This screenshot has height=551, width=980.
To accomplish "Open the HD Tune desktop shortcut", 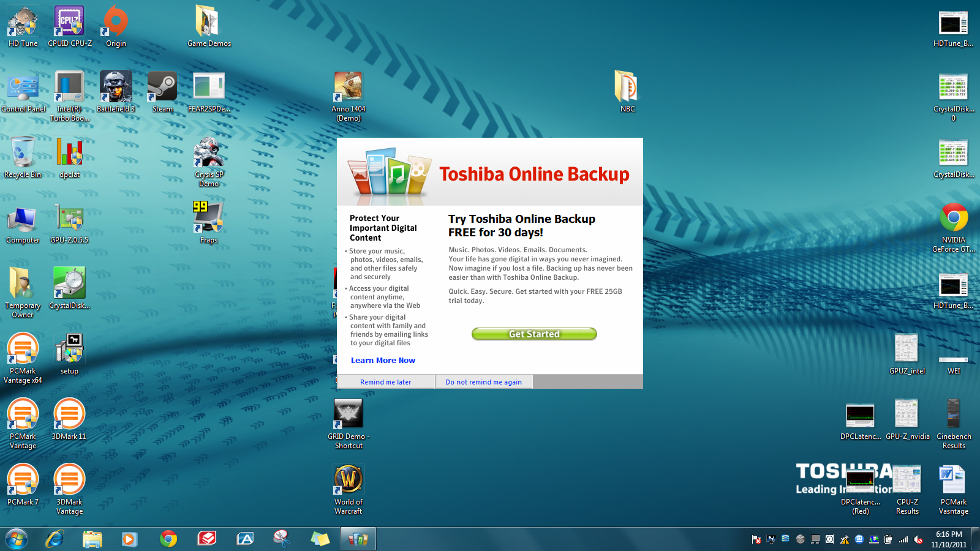I will point(23,26).
